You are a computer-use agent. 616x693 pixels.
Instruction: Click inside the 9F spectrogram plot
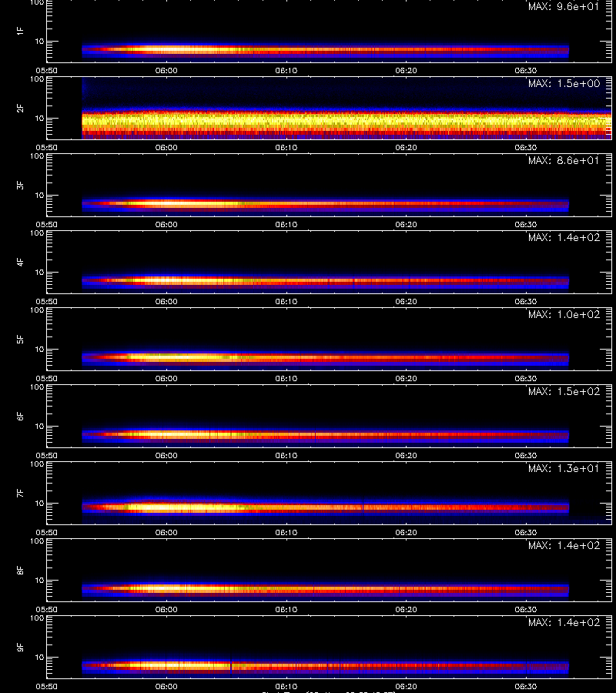(x=329, y=647)
